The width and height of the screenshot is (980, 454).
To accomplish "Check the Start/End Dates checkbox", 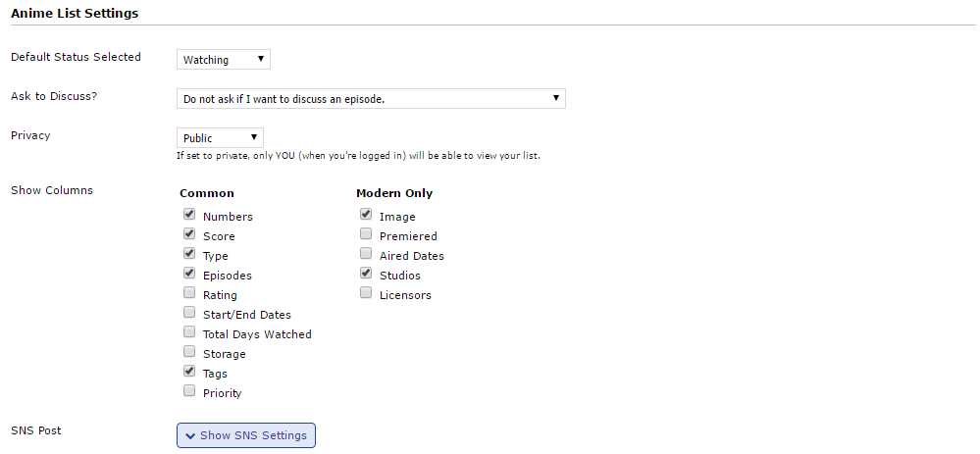I will click(x=188, y=313).
